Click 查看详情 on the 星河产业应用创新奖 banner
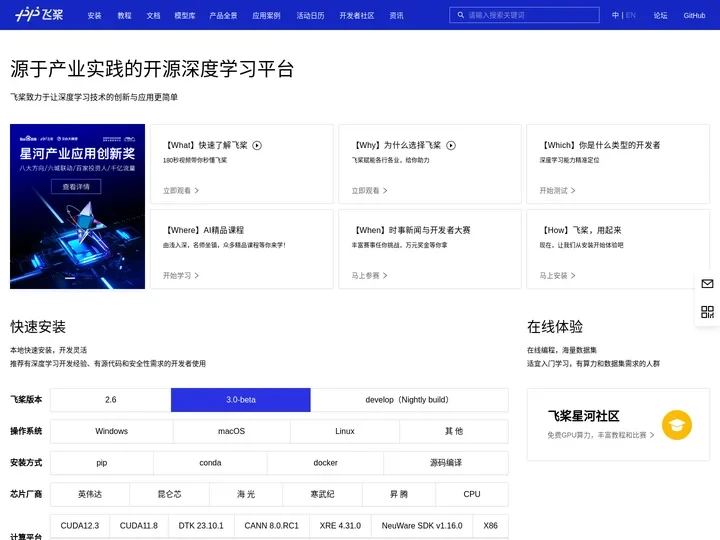This screenshot has width=720, height=540. point(76,187)
